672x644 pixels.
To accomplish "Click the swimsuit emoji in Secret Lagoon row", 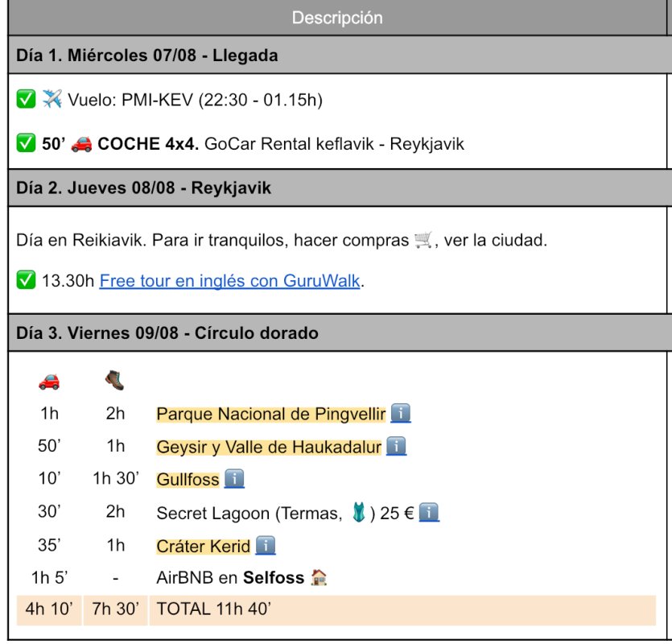I will point(359,513).
